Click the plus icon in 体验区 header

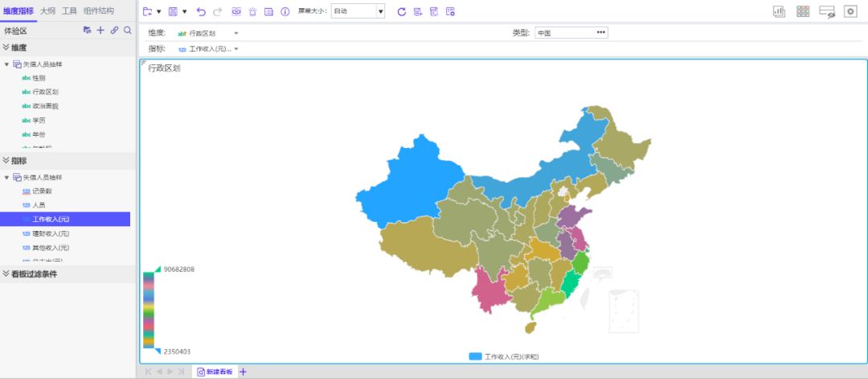click(100, 30)
